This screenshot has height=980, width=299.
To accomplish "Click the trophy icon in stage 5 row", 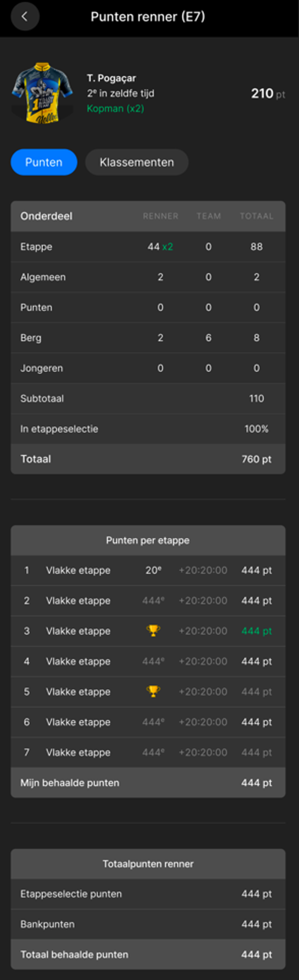I will coord(153,691).
